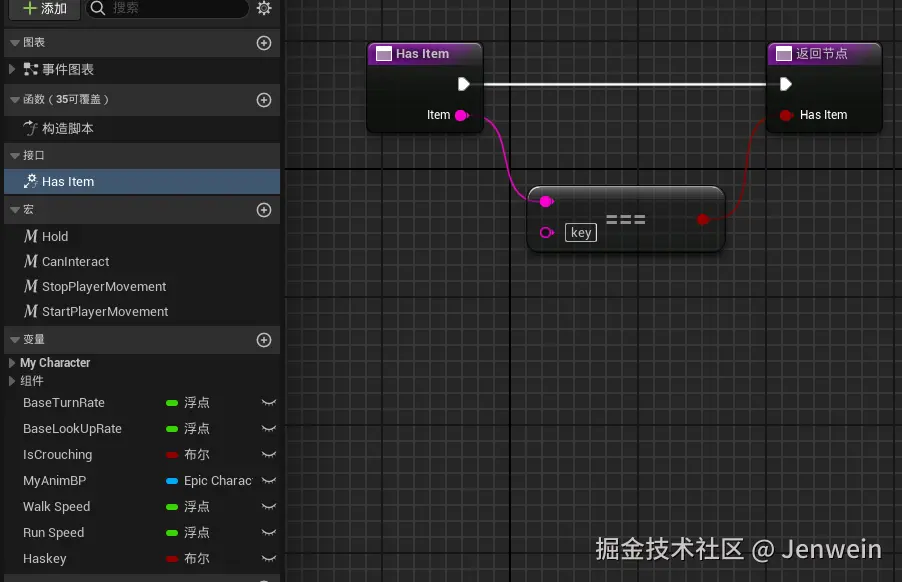Toggle MyAnimBP visibility eye icon
Image resolution: width=902 pixels, height=582 pixels.
pos(269,481)
